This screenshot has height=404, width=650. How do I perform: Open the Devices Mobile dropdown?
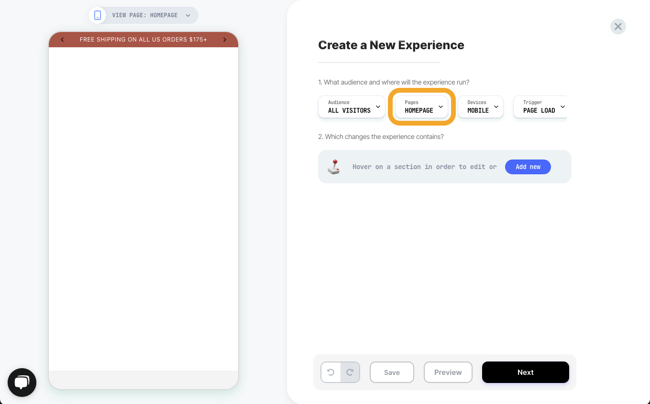click(481, 107)
